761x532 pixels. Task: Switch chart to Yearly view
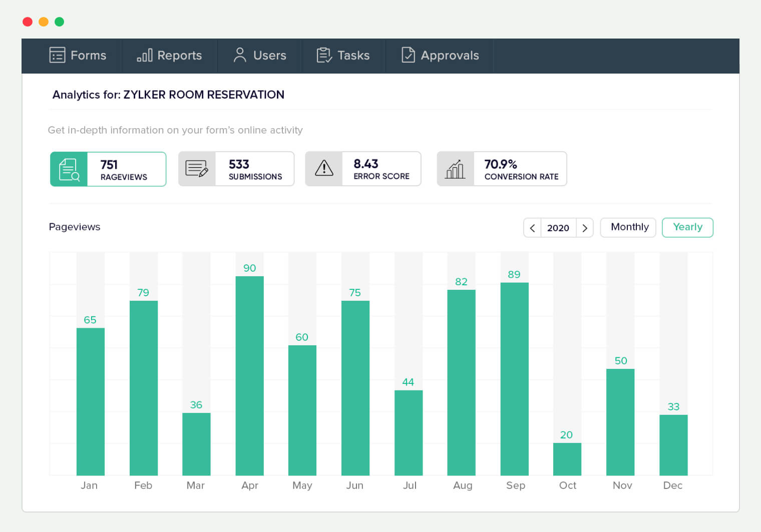(687, 227)
